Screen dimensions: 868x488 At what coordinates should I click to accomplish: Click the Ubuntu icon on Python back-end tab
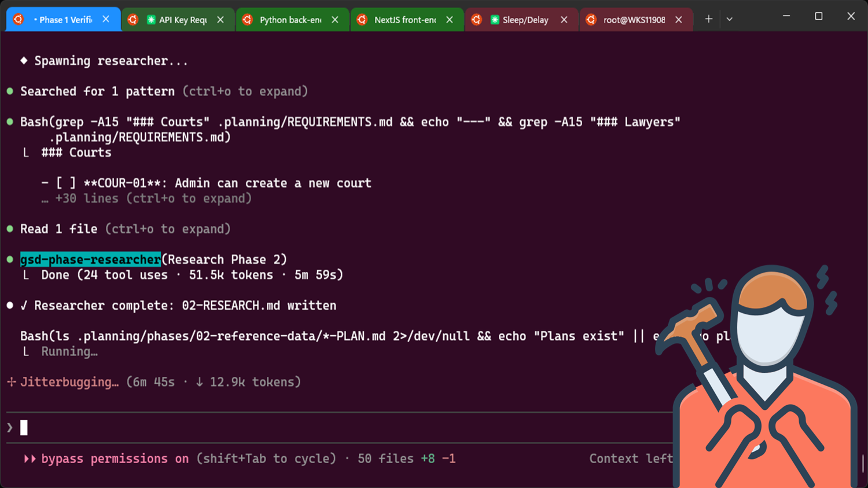[248, 20]
